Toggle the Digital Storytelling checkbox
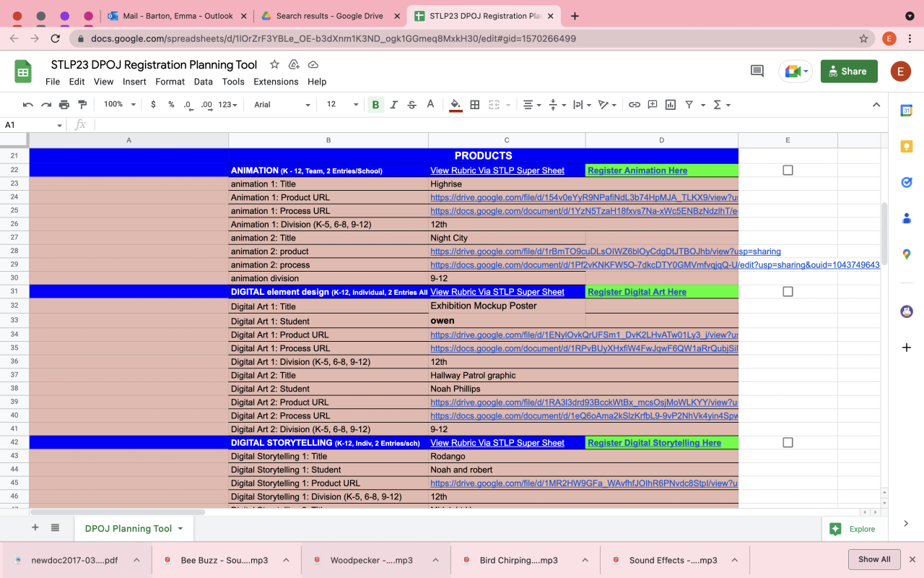 click(788, 443)
